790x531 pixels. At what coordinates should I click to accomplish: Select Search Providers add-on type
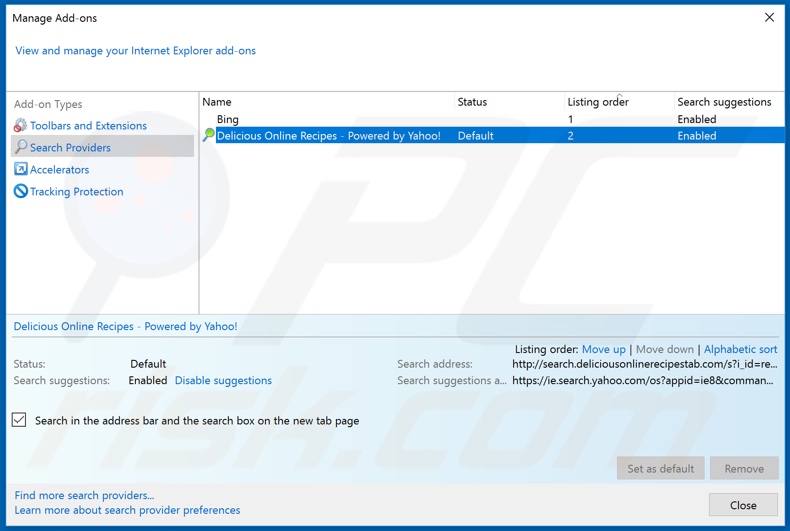(x=70, y=148)
